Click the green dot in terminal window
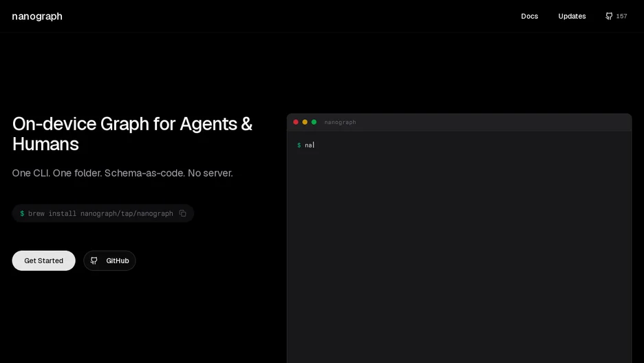 click(314, 122)
